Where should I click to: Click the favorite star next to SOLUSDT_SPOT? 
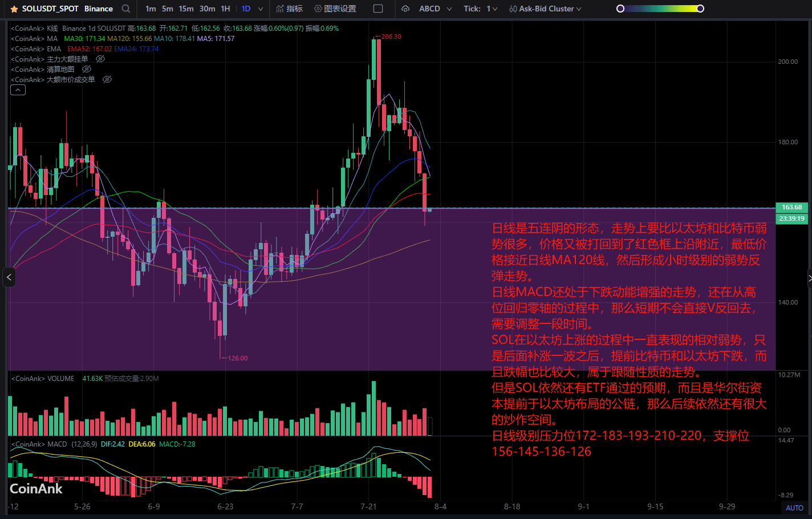(x=14, y=9)
